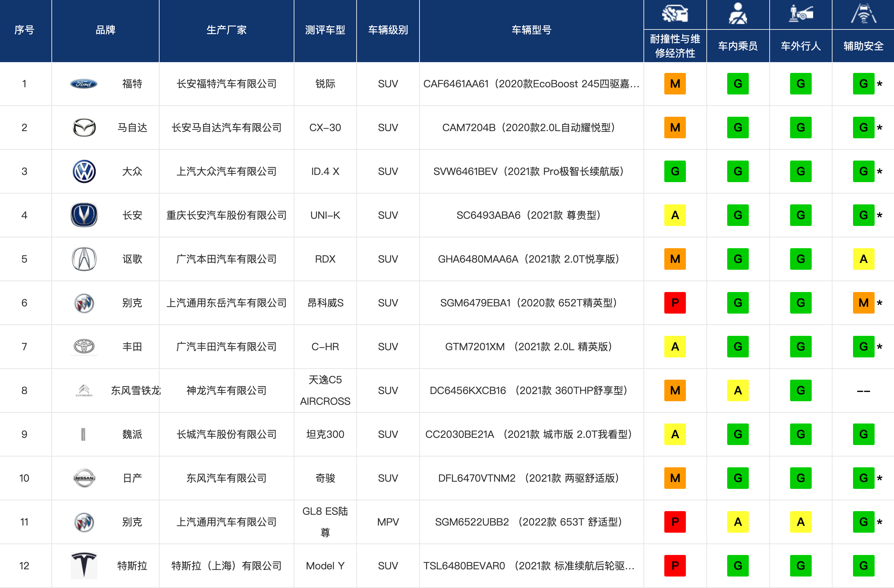Click vehicle code SVW6461BEV
This screenshot has height=588, width=894.
465,171
